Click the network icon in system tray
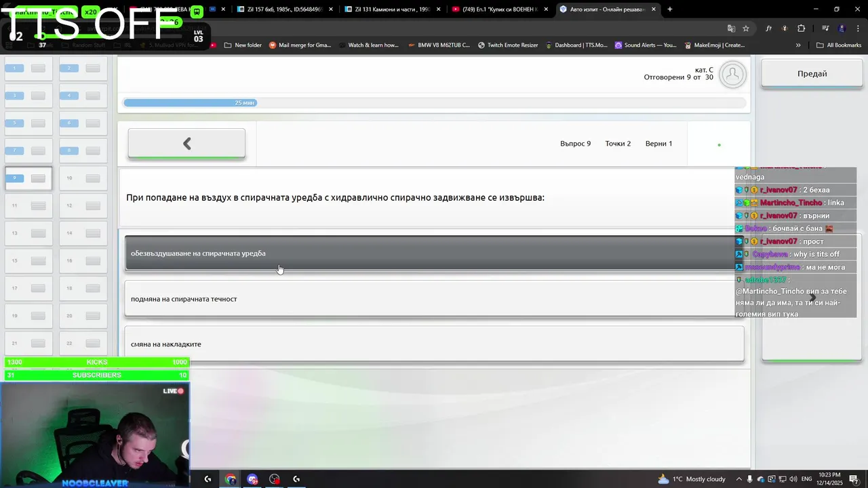The image size is (868, 488). (x=782, y=479)
